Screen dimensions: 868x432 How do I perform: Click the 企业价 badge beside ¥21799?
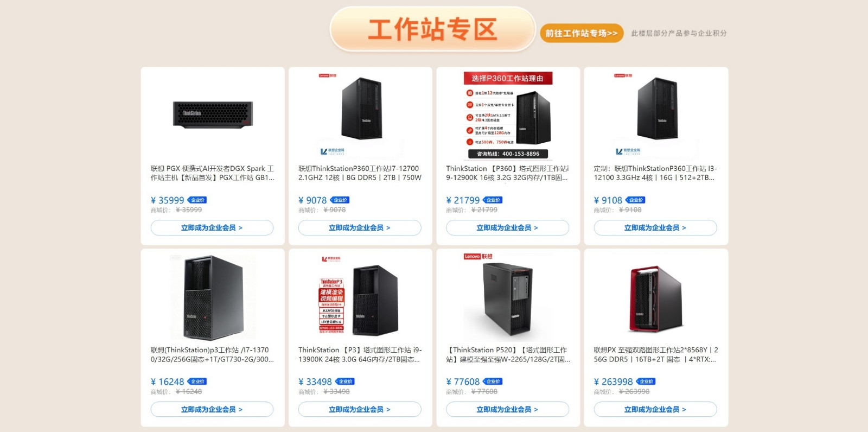point(493,200)
